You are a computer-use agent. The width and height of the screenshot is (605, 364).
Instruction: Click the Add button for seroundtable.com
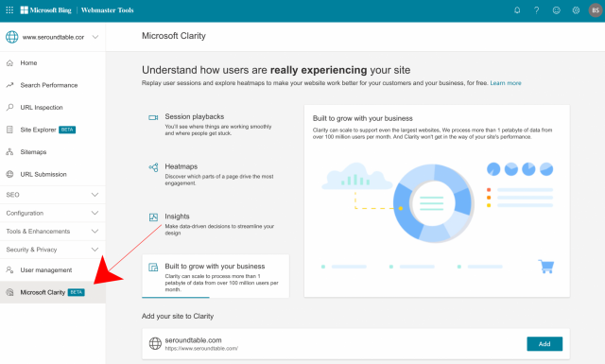click(x=544, y=343)
